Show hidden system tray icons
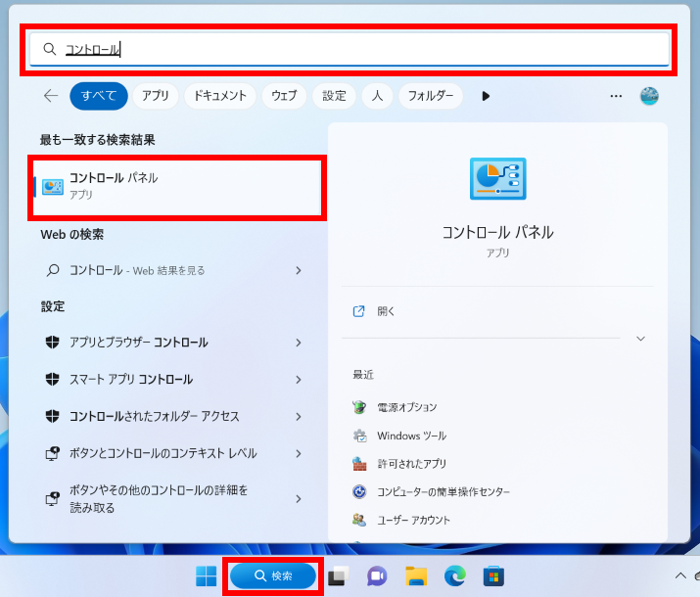Screen dimensions: 700x597 click(680, 575)
